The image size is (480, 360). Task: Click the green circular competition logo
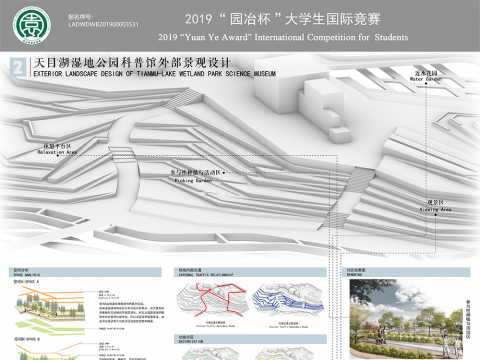(x=32, y=25)
